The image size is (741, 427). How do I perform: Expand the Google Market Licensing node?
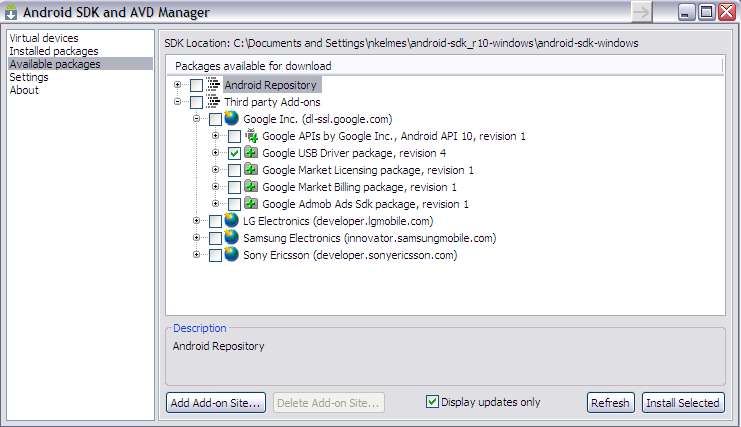tap(215, 170)
